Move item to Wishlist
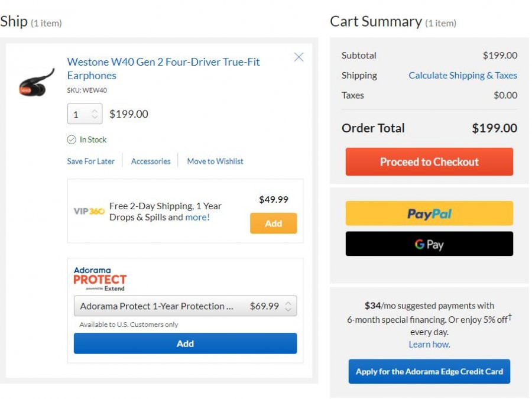The height and width of the screenshot is (399, 532). 215,161
